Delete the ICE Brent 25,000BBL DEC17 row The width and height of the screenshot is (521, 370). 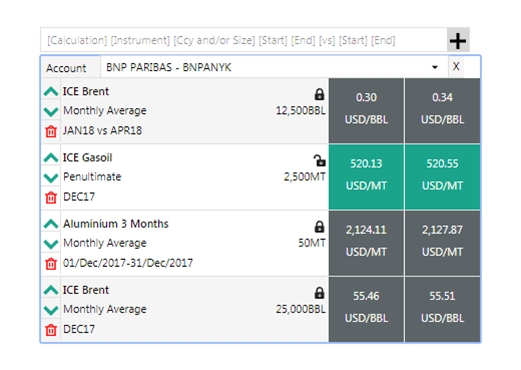click(51, 330)
